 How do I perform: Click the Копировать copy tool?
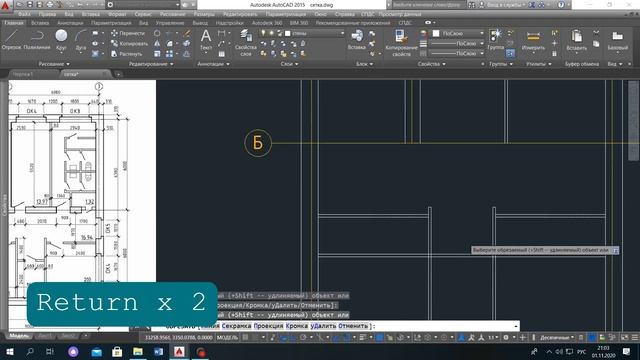coord(129,43)
